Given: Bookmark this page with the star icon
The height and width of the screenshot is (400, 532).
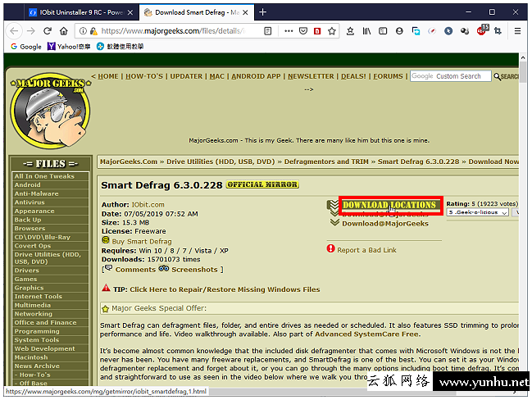Looking at the screenshot, I should point(332,31).
